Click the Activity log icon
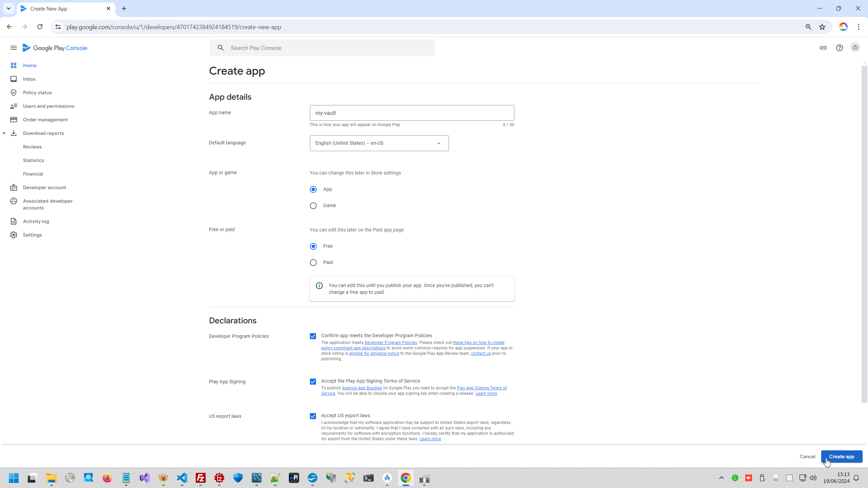The width and height of the screenshot is (868, 488). click(14, 221)
